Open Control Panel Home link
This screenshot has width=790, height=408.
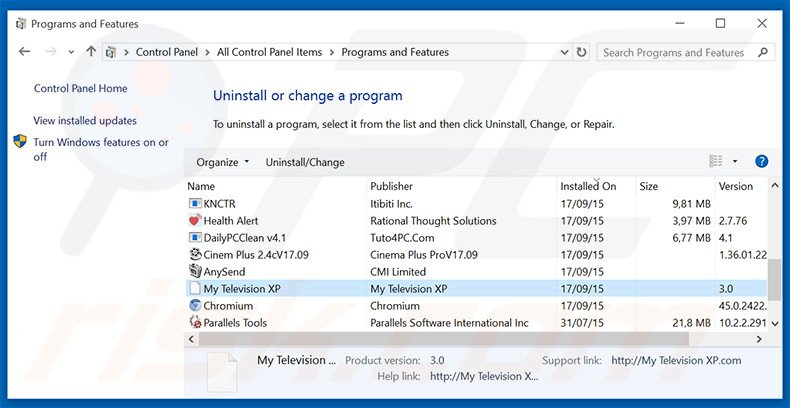tap(81, 89)
